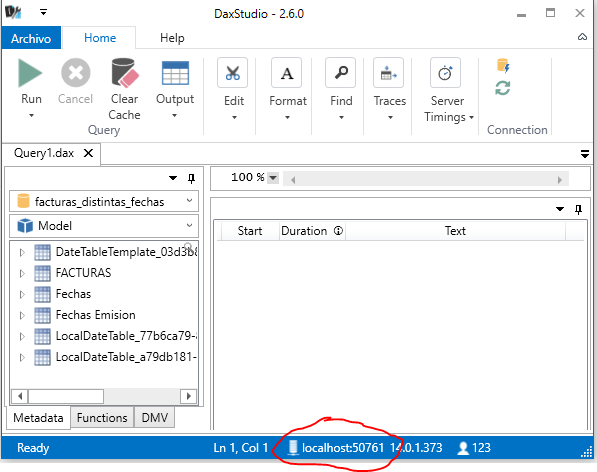Open the Find dropdown arrow
The width and height of the screenshot is (597, 472).
(x=342, y=118)
